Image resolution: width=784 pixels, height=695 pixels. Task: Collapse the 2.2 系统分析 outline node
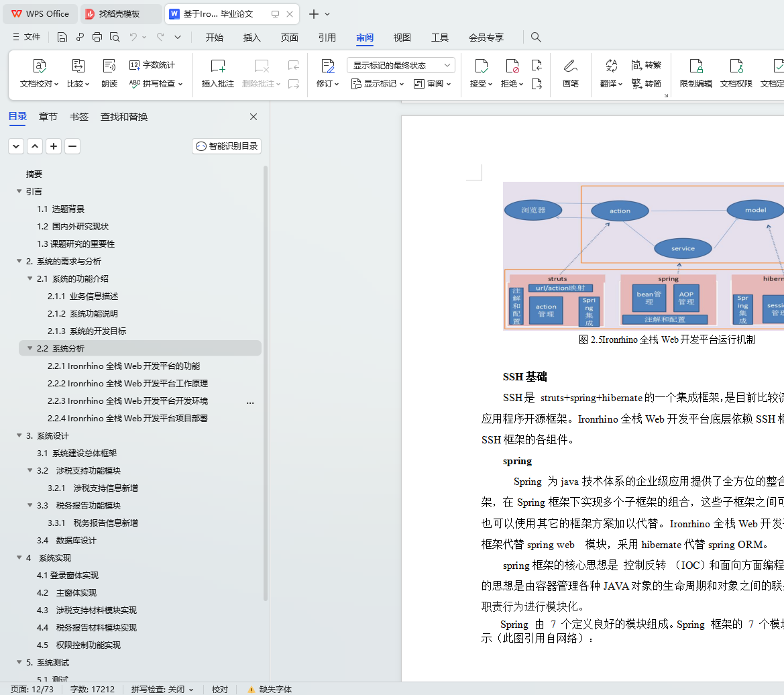pos(30,348)
